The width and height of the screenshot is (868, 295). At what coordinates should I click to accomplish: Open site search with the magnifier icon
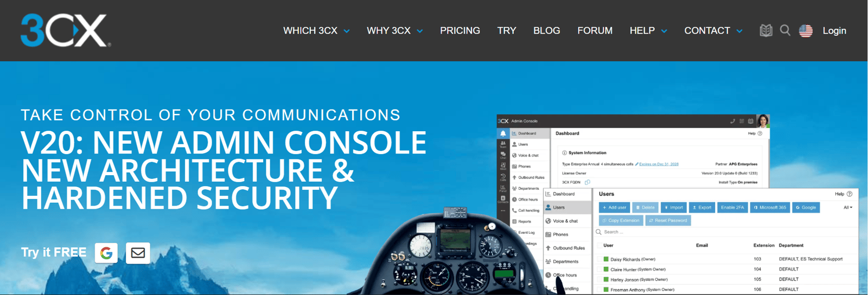[x=785, y=30]
